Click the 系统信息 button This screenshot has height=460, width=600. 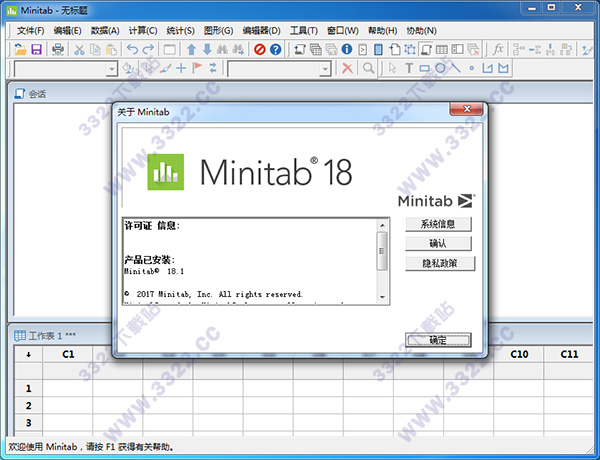pyautogui.click(x=438, y=224)
